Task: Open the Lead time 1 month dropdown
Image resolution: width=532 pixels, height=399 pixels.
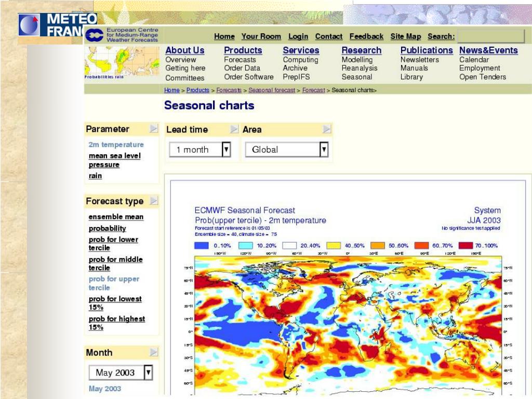Action: pos(200,149)
